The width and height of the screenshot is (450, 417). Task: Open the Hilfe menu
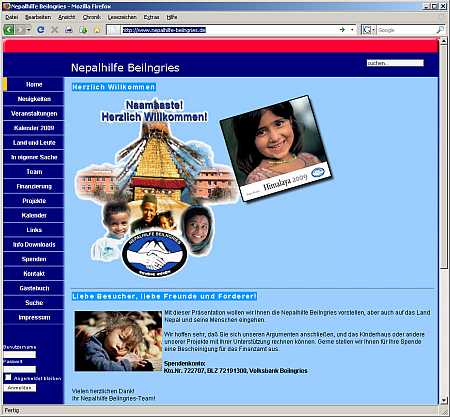click(x=172, y=17)
